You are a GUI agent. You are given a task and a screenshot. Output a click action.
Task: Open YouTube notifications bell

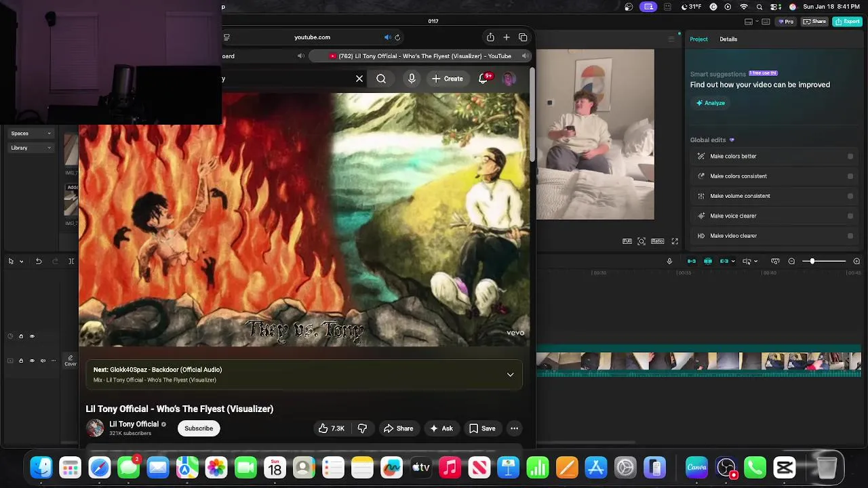(x=484, y=79)
